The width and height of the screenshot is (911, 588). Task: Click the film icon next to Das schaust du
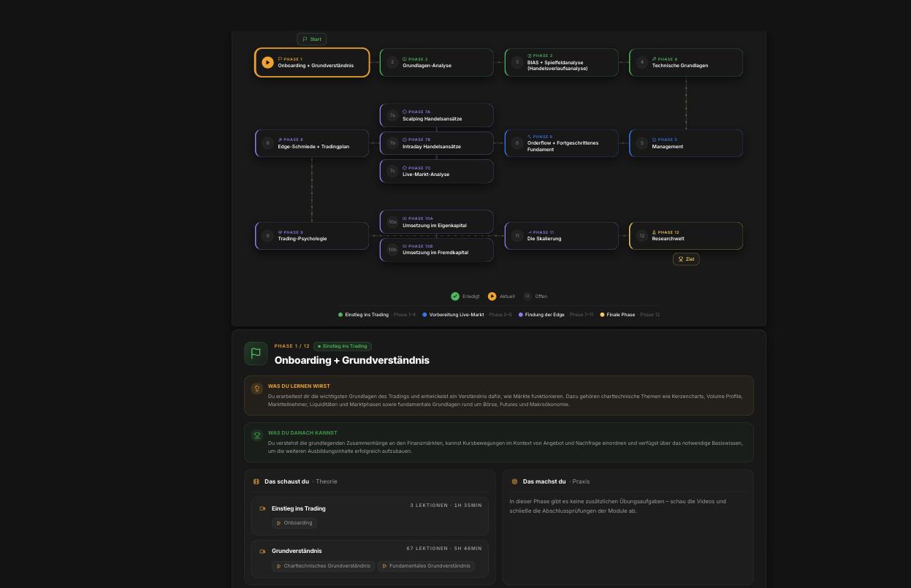(256, 481)
